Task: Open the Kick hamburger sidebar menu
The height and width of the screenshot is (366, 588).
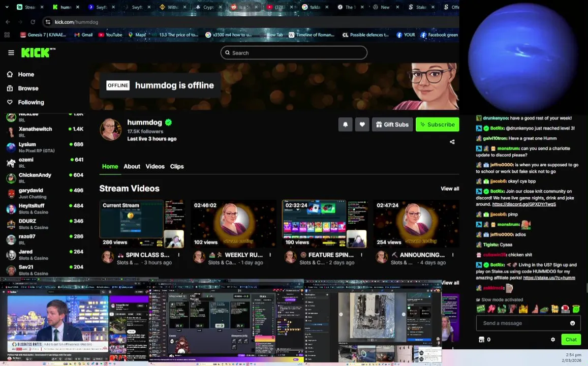Action: point(11,53)
